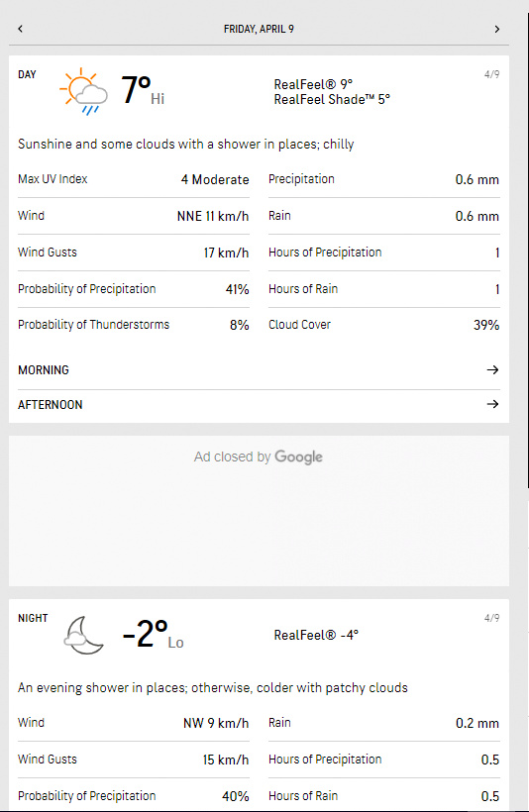This screenshot has width=529, height=812.
Task: Click the night RealFeel -4° text
Action: pyautogui.click(x=316, y=635)
